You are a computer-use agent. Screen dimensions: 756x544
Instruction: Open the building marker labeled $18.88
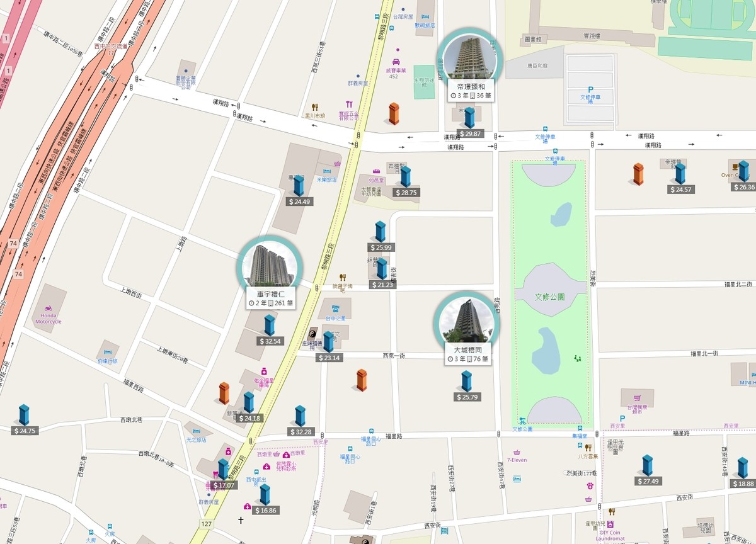[743, 468]
